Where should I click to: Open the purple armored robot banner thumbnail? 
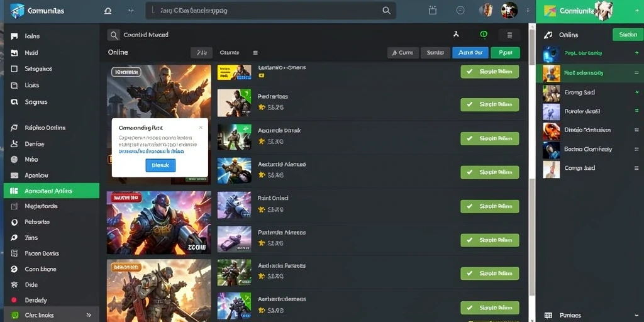pos(159,223)
